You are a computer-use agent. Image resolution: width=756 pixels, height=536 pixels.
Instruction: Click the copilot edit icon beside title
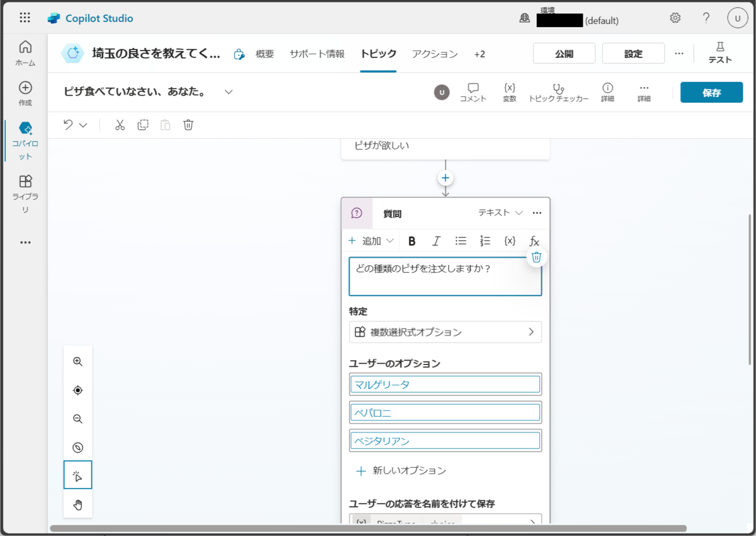pos(239,54)
